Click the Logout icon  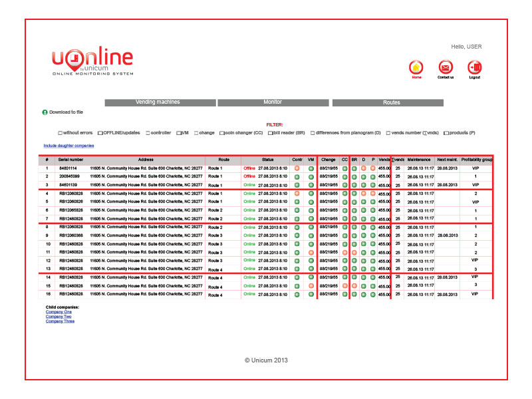point(474,67)
